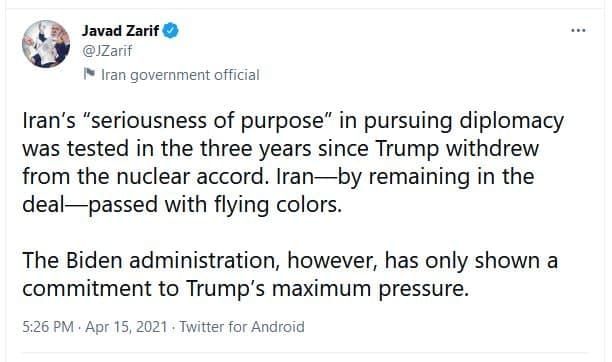Open the Twitter for Android source link
The width and height of the screenshot is (612, 362).
pyautogui.click(x=242, y=327)
